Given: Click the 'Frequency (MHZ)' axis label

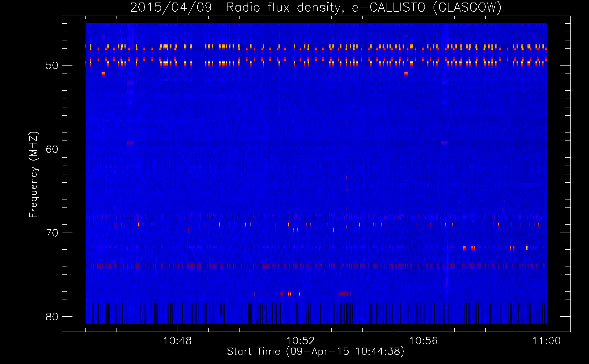Looking at the screenshot, I should (x=33, y=175).
